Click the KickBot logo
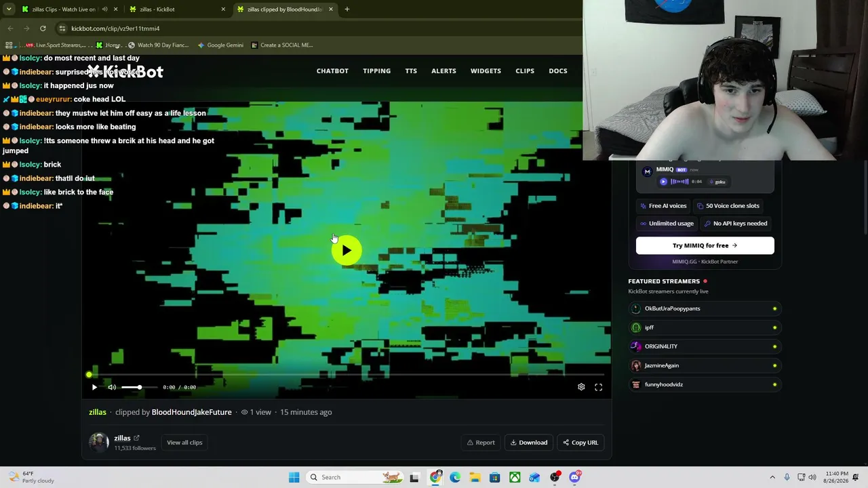868x488 pixels. [x=125, y=72]
